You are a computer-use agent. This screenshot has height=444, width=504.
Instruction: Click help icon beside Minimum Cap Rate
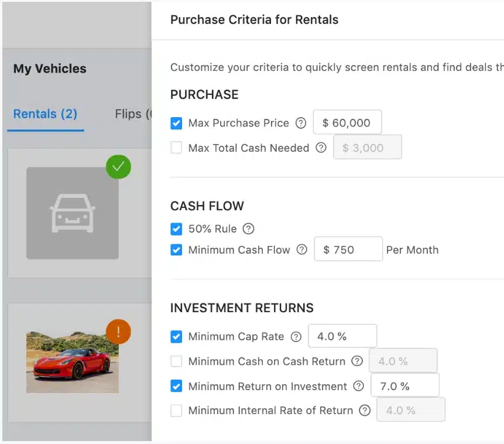tap(296, 337)
